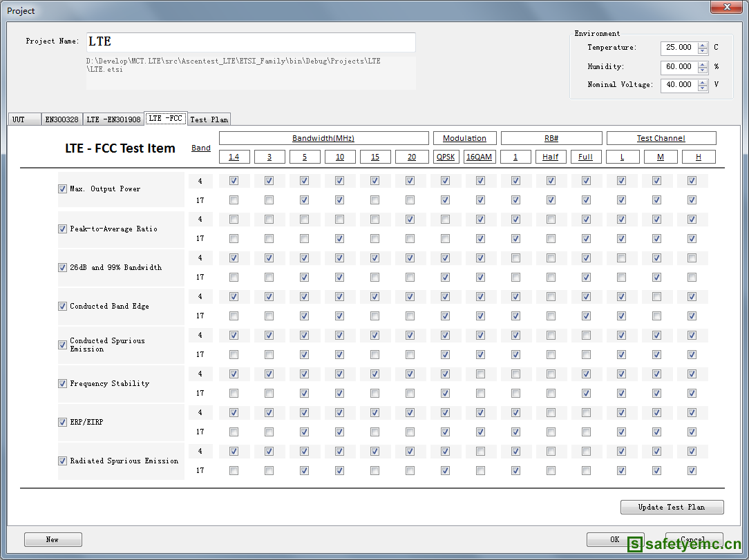Disable the Peak-to-Average Ratio test item
749x560 pixels.
point(63,229)
